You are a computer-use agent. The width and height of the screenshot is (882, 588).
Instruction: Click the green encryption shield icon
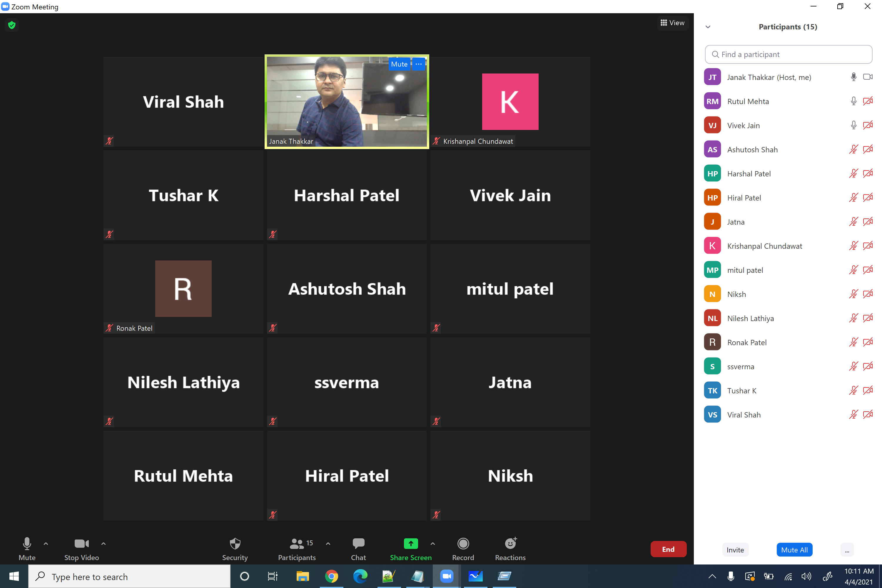[12, 25]
